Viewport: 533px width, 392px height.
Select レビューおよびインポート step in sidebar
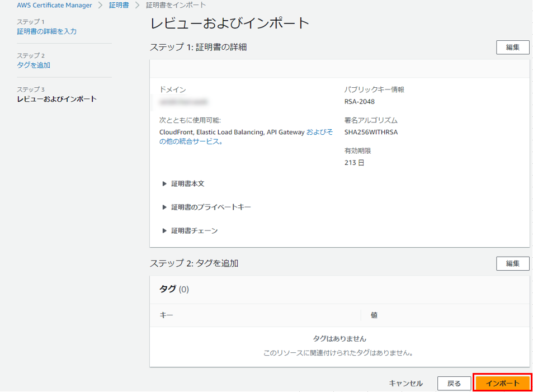click(56, 99)
